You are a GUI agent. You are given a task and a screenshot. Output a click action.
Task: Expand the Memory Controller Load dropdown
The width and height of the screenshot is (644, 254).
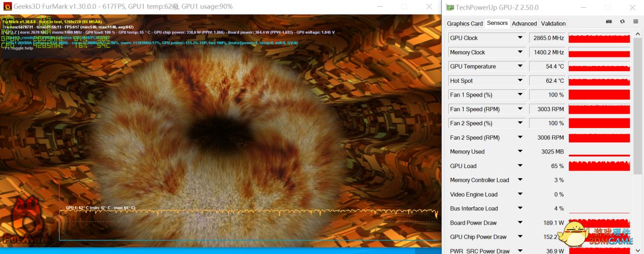coord(520,180)
